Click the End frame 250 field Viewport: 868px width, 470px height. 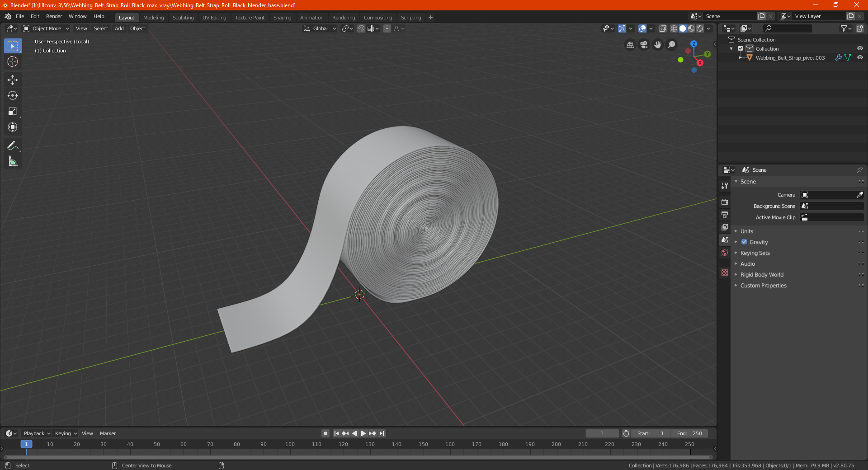coord(689,433)
